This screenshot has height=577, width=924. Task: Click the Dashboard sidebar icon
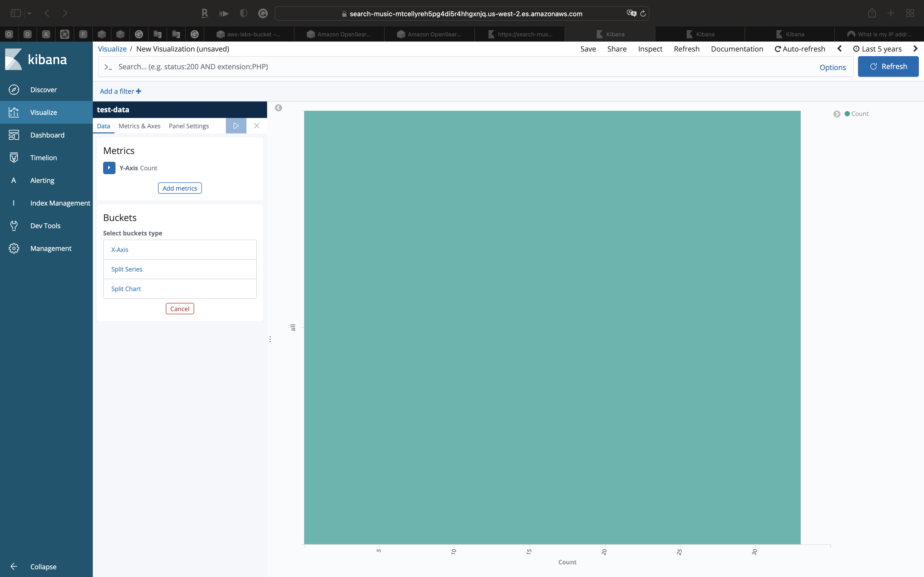14,135
